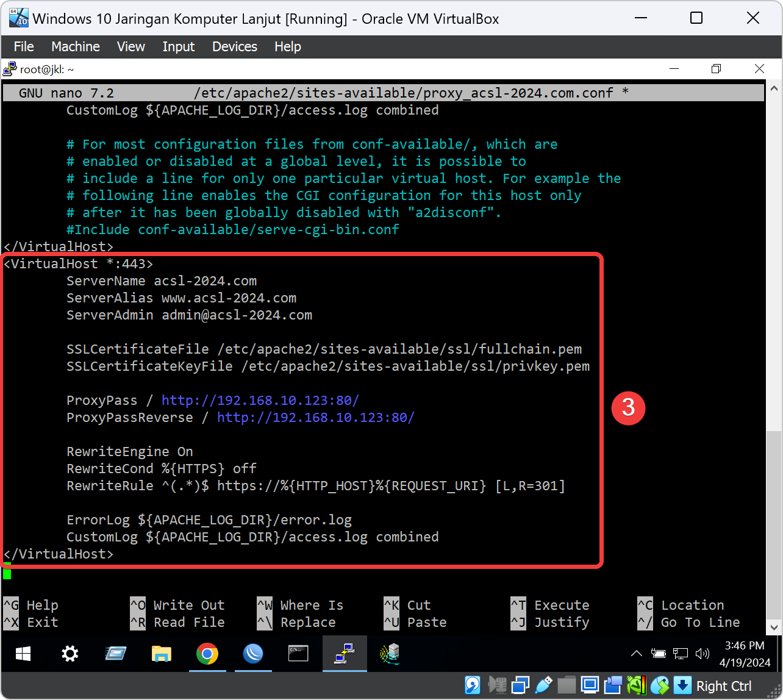The width and height of the screenshot is (783, 700).
Task: Click the VirtualBox window title icon
Action: click(x=18, y=18)
